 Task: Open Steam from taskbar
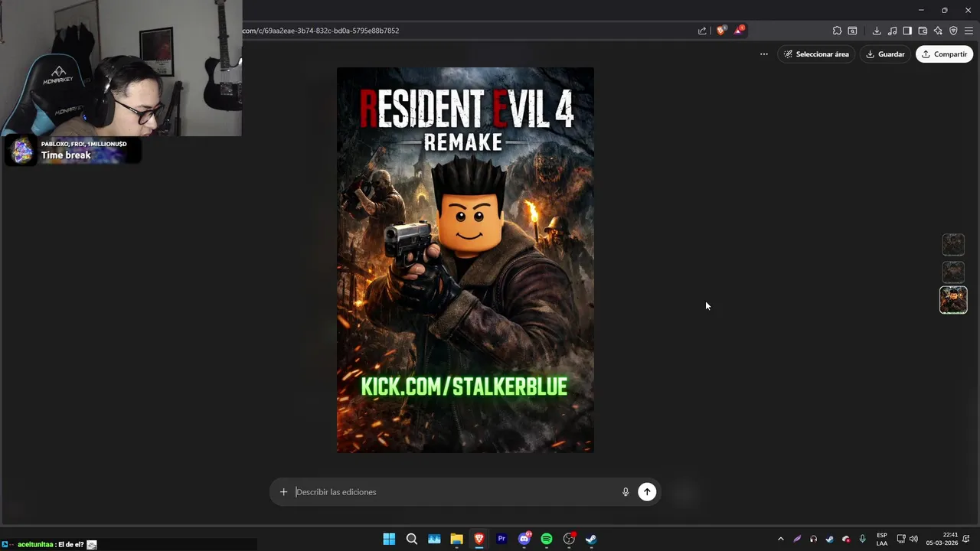(591, 539)
